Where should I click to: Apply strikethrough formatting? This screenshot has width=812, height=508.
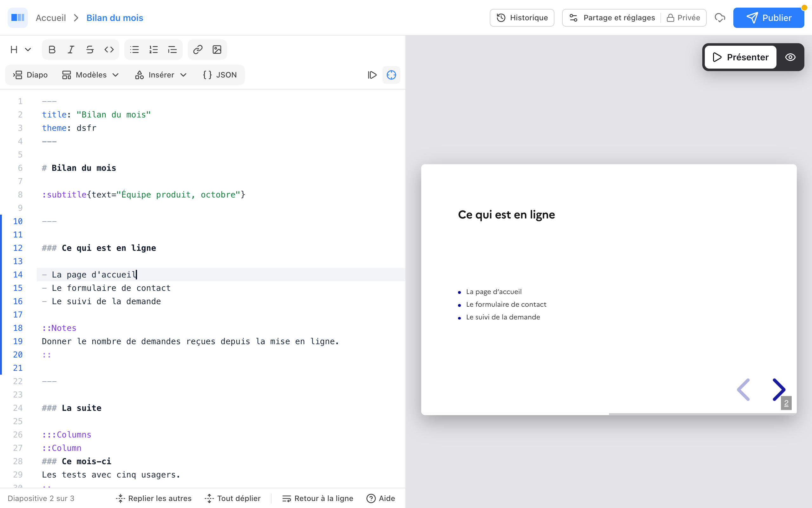(x=90, y=50)
